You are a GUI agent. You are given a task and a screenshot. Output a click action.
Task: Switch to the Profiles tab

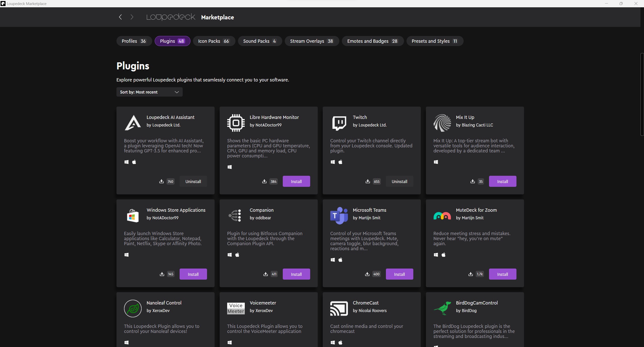click(134, 41)
